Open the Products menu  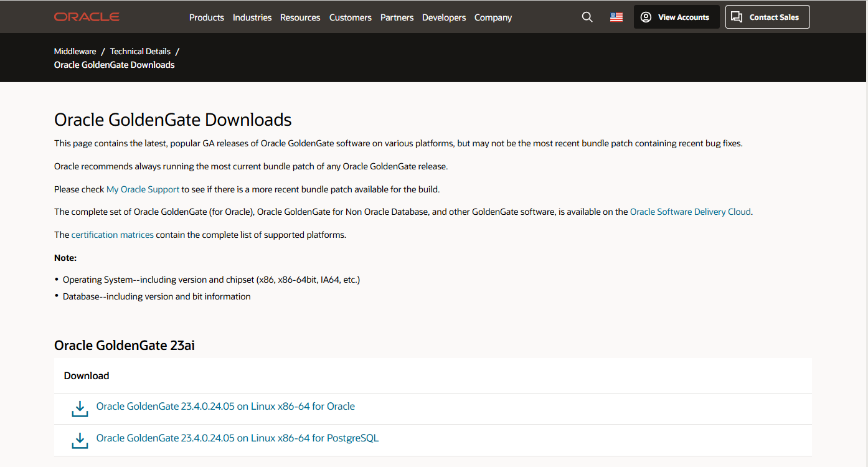click(207, 17)
